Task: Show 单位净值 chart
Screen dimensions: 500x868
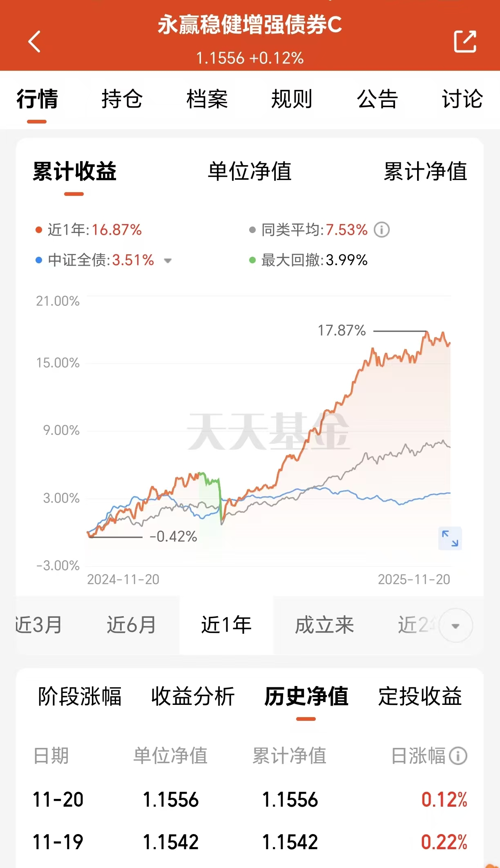Action: 250,171
